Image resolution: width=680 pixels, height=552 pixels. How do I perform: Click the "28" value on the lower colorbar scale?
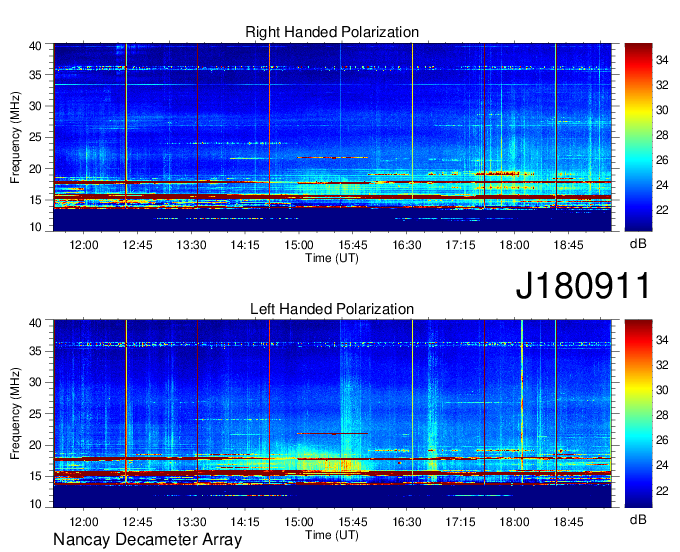tap(662, 415)
